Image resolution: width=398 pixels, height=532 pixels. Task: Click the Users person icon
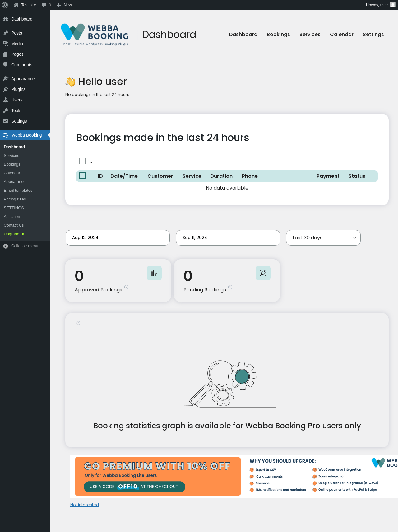6,100
